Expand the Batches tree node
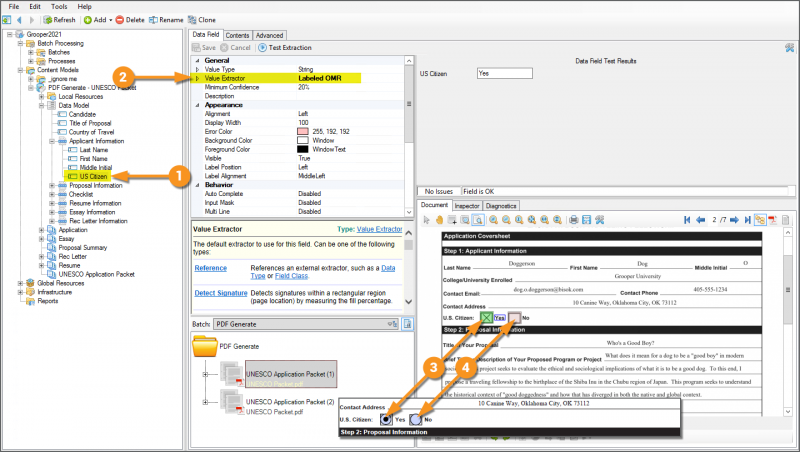Screen dimensions: 800x452 31,53
